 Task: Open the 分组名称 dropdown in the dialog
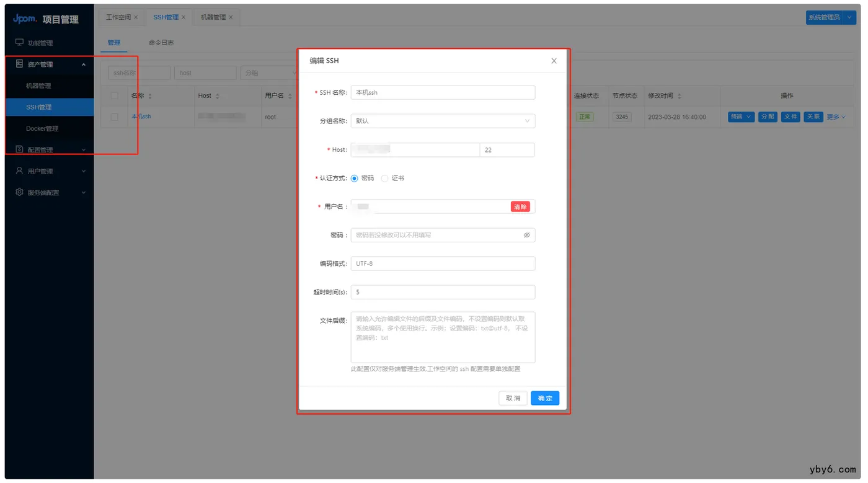click(x=443, y=121)
